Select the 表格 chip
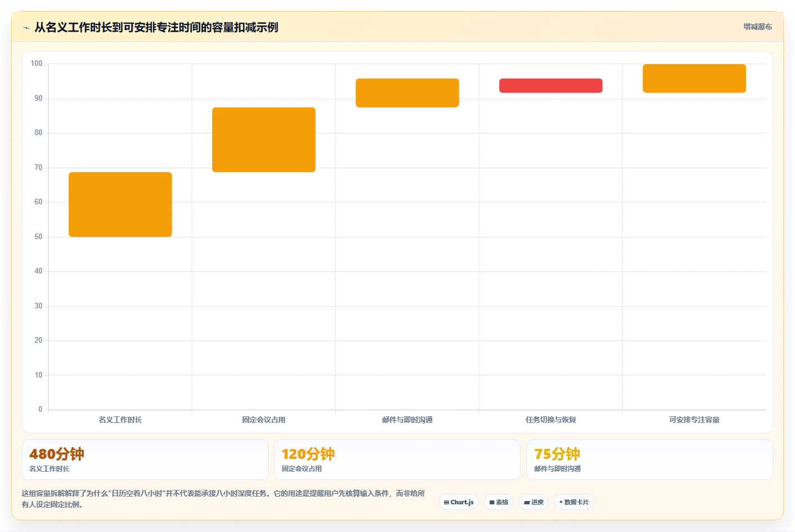795x532 pixels. pyautogui.click(x=499, y=502)
